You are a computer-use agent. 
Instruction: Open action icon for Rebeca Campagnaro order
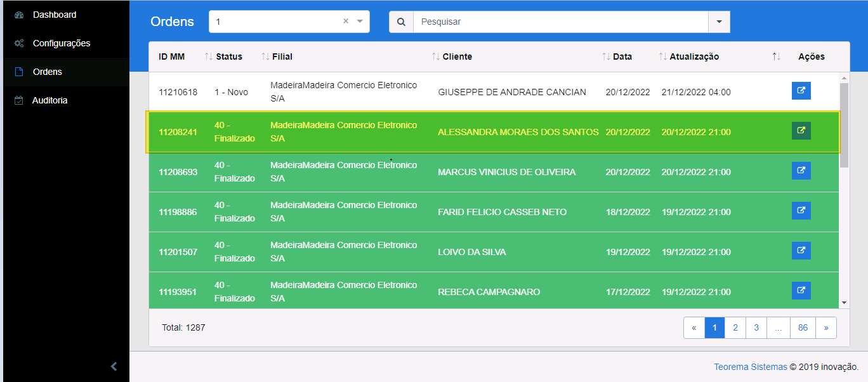click(801, 291)
